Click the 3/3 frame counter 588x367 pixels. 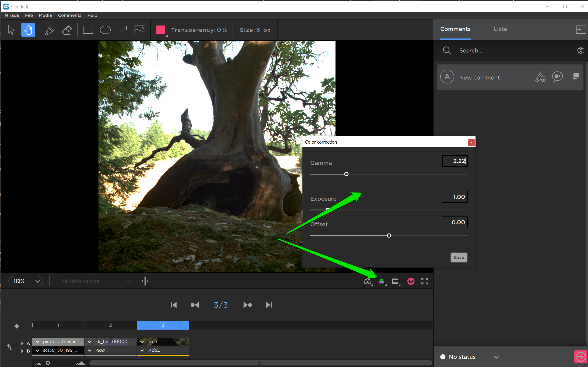point(221,305)
